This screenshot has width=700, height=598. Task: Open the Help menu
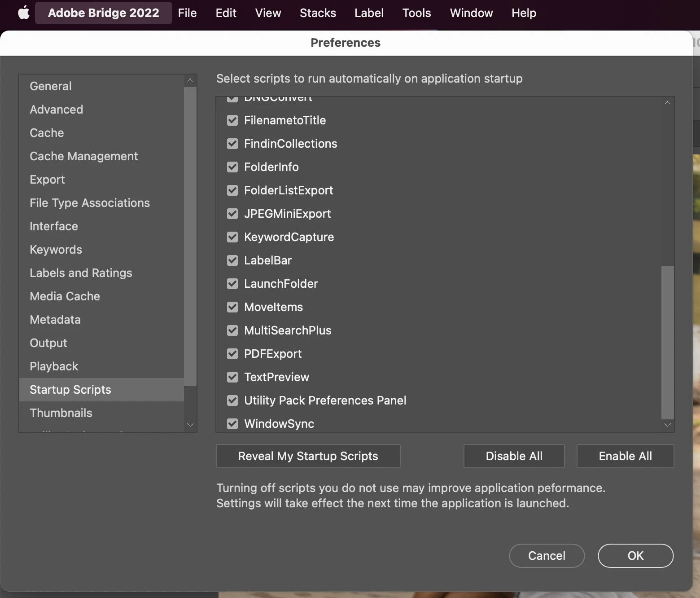coord(524,13)
